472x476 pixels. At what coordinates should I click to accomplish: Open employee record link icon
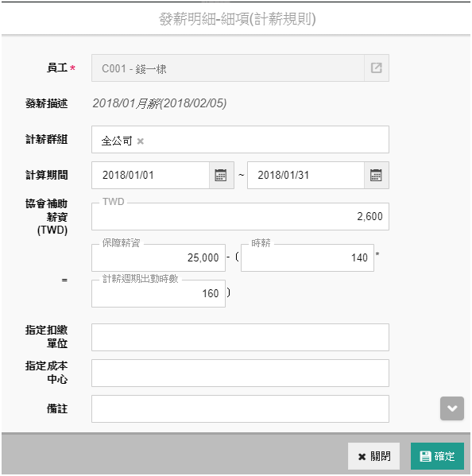[x=377, y=68]
